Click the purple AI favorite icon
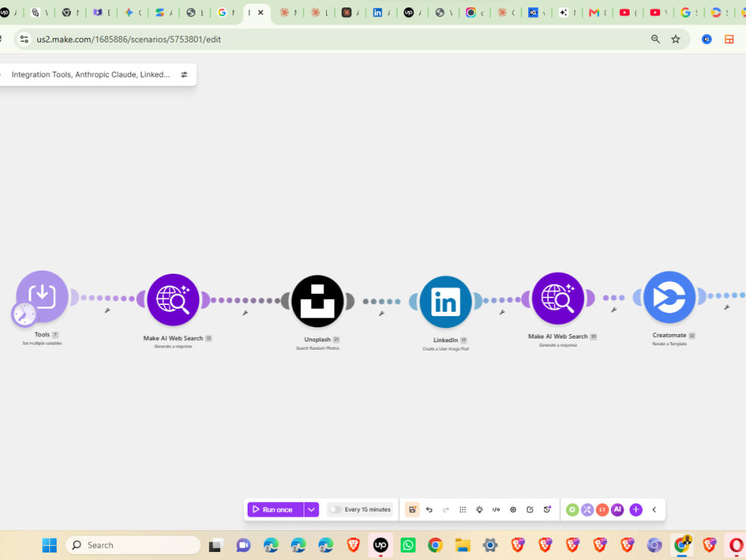This screenshot has height=560, width=746. click(618, 509)
